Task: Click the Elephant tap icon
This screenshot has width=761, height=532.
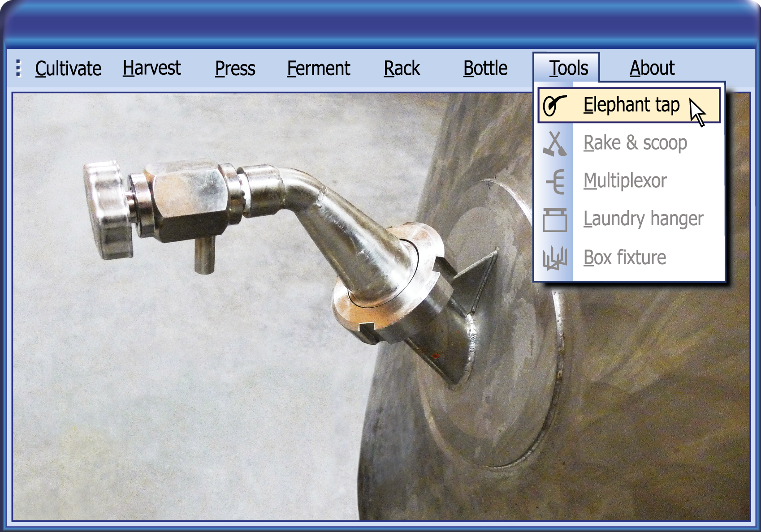Action: click(555, 106)
